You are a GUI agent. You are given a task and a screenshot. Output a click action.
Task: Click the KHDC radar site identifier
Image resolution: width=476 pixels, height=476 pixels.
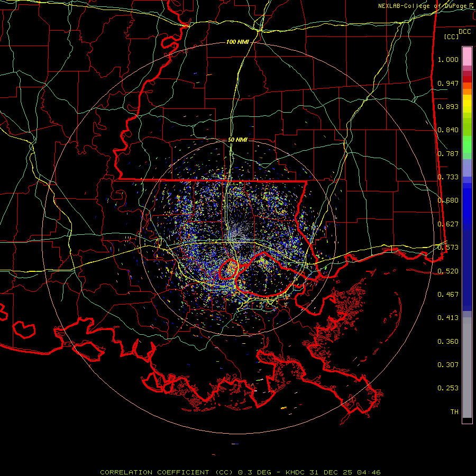click(x=296, y=472)
